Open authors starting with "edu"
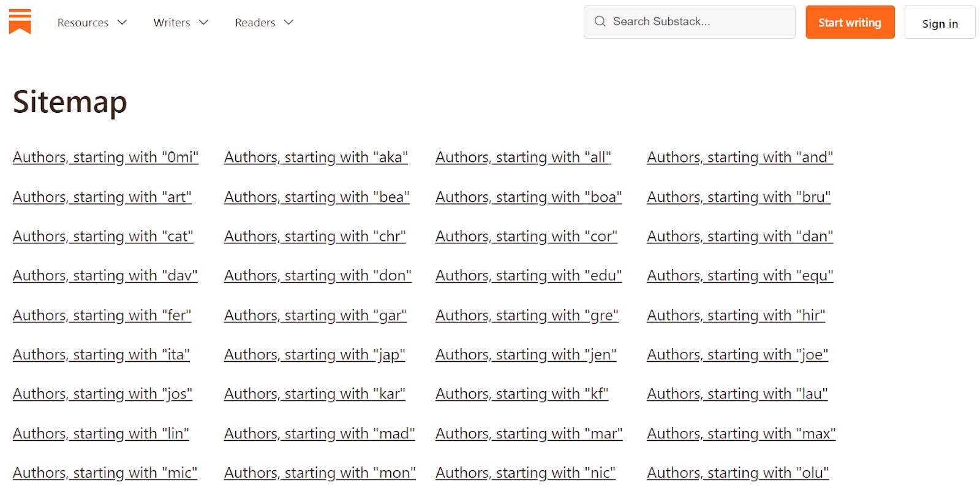Image resolution: width=980 pixels, height=496 pixels. (x=528, y=275)
